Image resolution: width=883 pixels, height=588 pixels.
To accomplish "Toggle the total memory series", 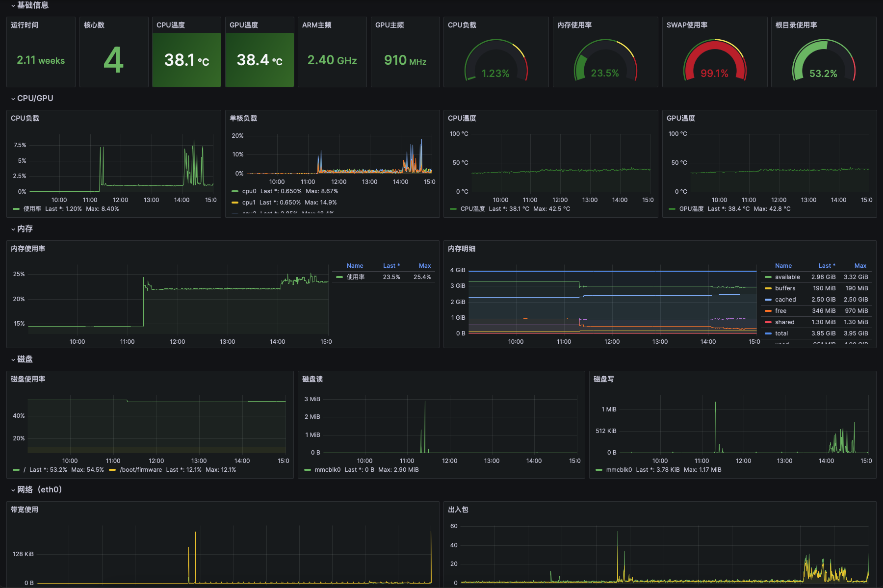I will [781, 333].
